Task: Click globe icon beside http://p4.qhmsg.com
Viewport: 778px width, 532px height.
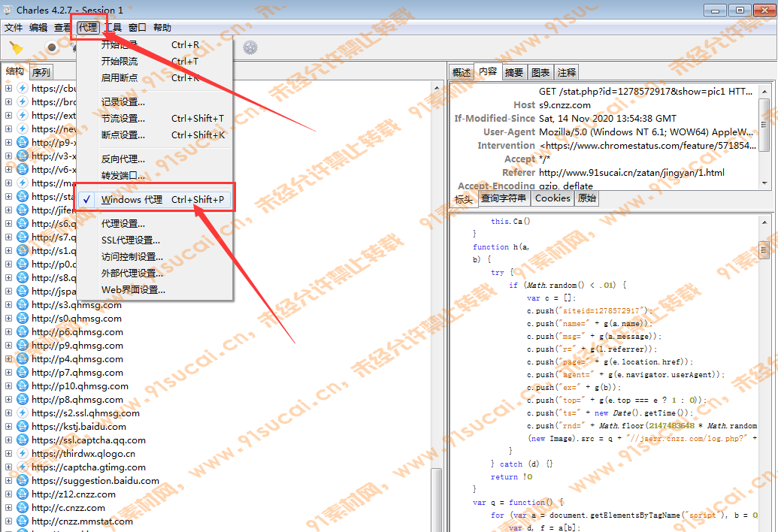Action: point(23,359)
